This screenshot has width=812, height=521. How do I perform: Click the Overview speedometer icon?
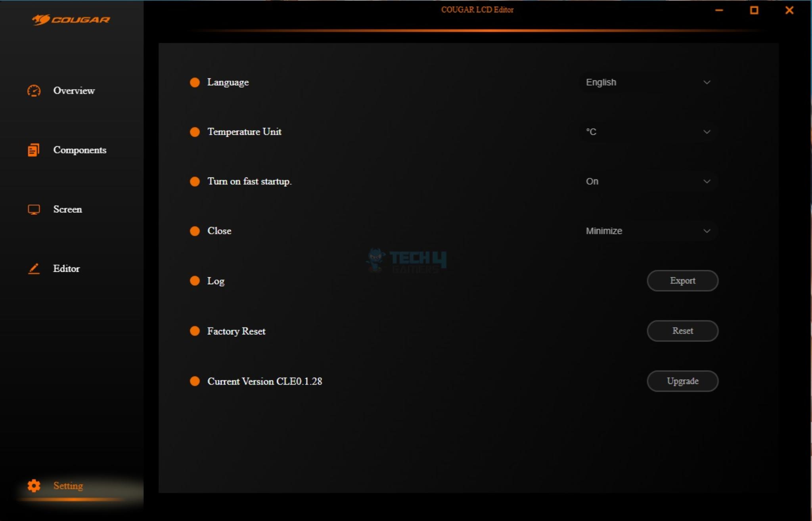[x=34, y=91]
